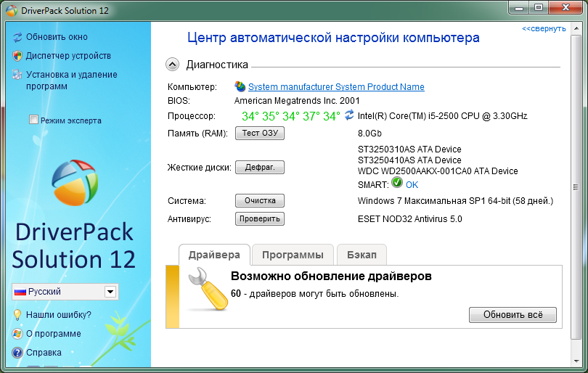Screen dimensions: 588x373
Task: Click the scrollbar up arrow
Action: tap(576, 29)
